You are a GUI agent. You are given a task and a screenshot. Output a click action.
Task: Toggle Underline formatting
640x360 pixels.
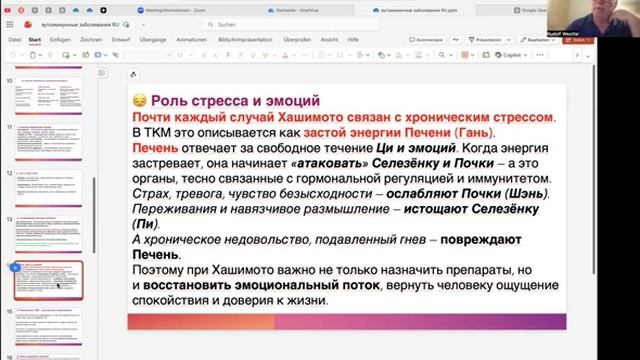[253, 55]
